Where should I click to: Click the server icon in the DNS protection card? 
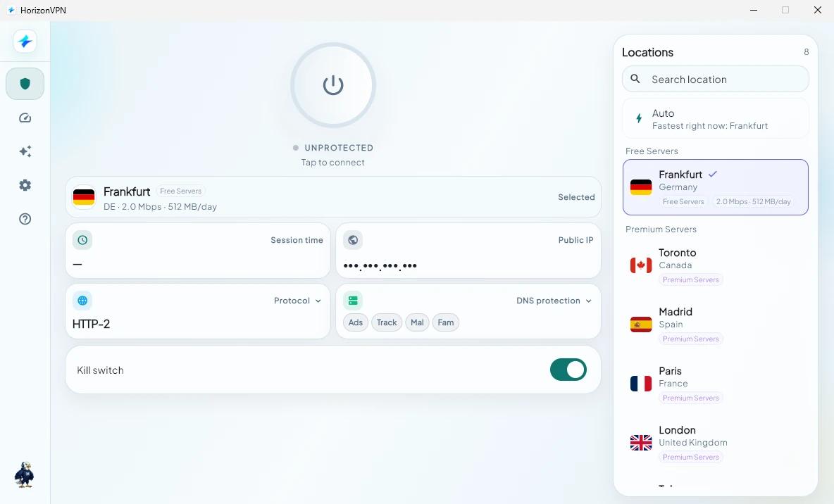tap(353, 301)
